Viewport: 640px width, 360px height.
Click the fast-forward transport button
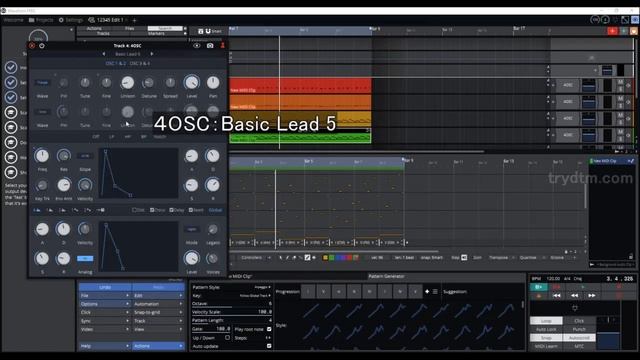pos(591,296)
